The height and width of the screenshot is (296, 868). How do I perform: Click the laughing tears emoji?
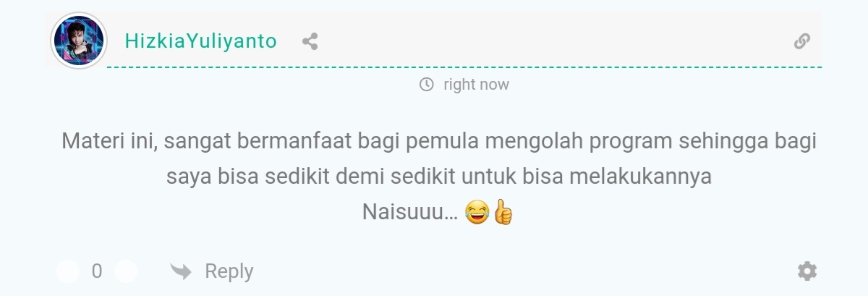pyautogui.click(x=477, y=213)
